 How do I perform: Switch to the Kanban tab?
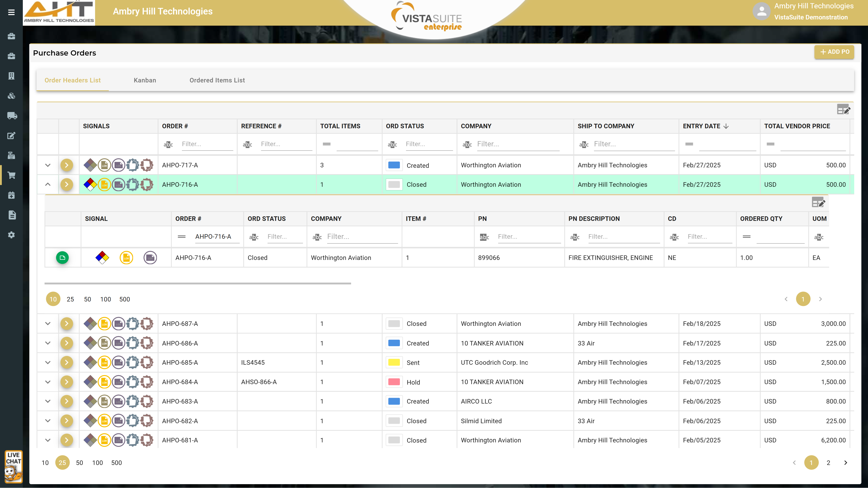pyautogui.click(x=145, y=80)
